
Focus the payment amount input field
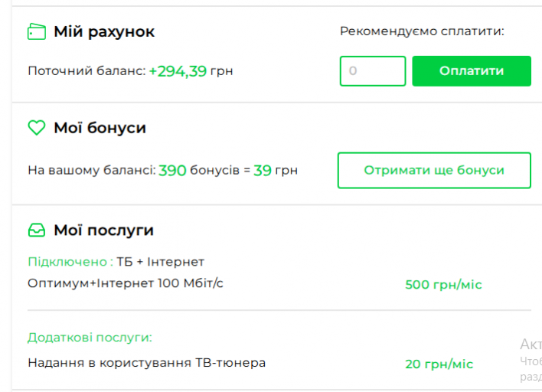click(373, 71)
